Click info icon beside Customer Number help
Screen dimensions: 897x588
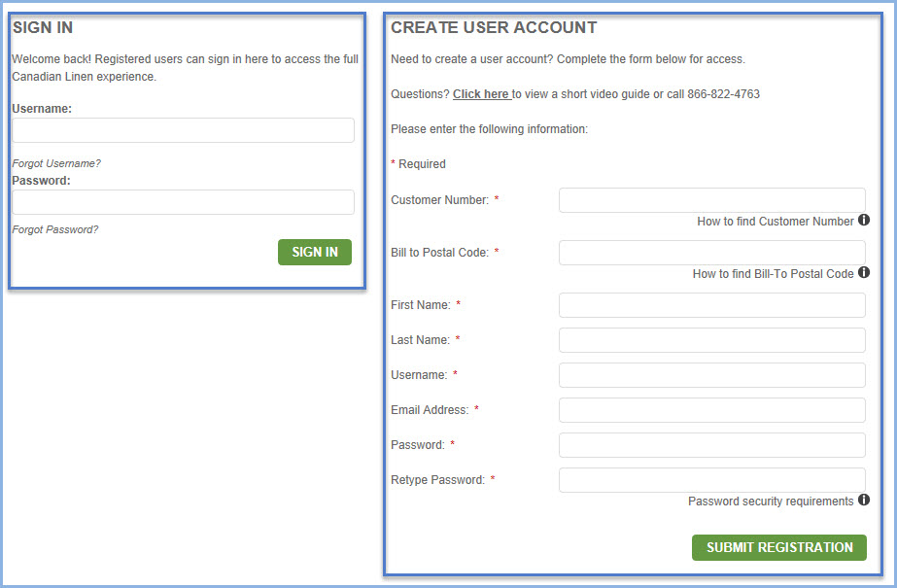(864, 221)
